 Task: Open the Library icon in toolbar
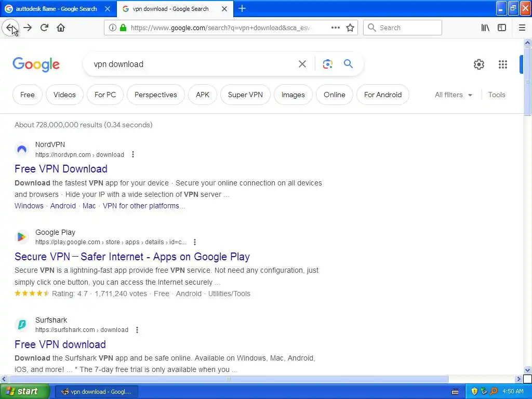click(485, 28)
